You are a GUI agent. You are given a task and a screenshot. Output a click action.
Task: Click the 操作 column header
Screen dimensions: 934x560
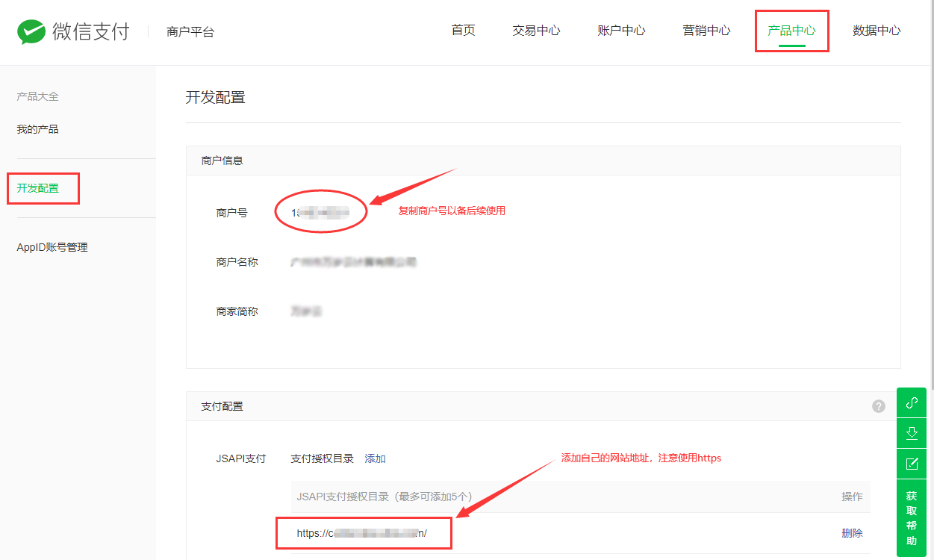852,497
